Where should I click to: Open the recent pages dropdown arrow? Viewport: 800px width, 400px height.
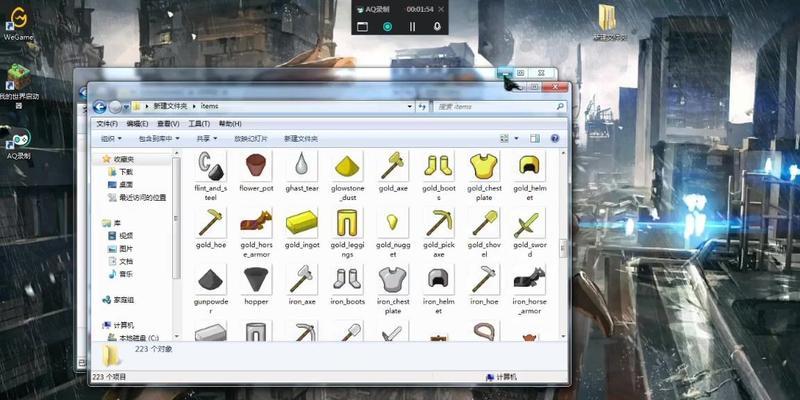click(126, 107)
